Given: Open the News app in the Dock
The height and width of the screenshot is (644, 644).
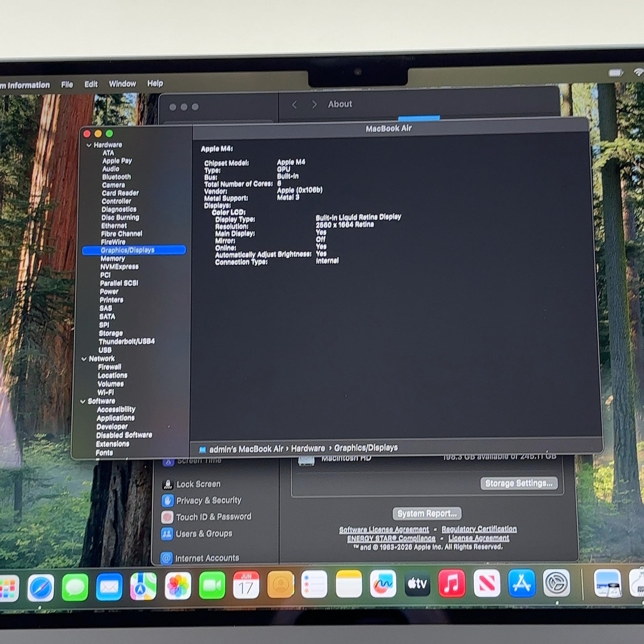Looking at the screenshot, I should pos(486,582).
